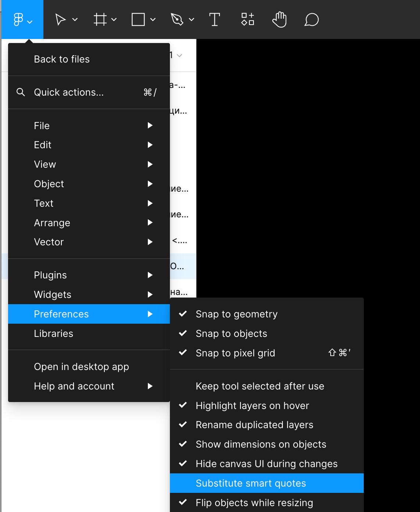Select the Rectangle shape tool
420x512 pixels.
(138, 19)
